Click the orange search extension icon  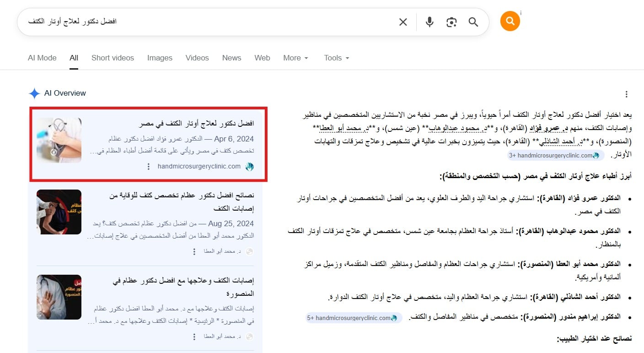point(510,21)
